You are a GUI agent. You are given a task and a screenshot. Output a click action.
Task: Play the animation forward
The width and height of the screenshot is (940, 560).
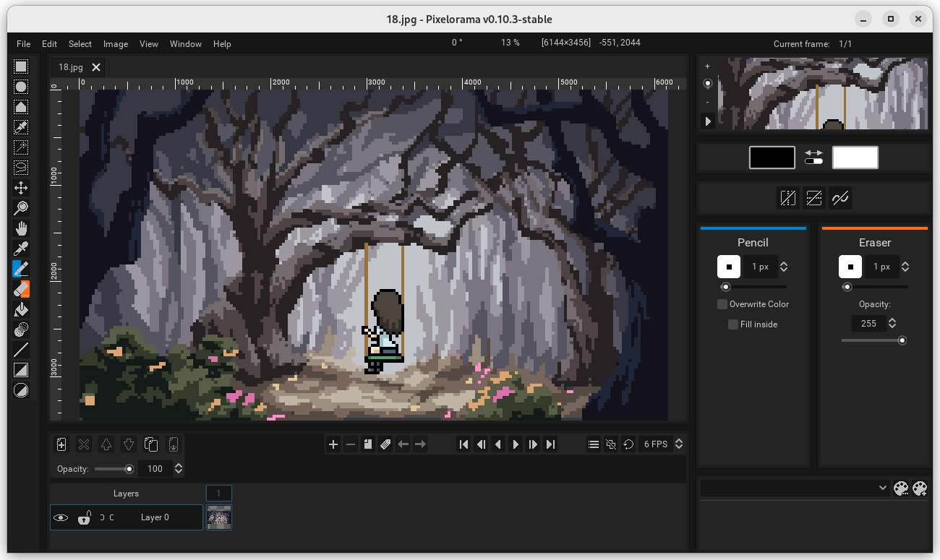516,444
